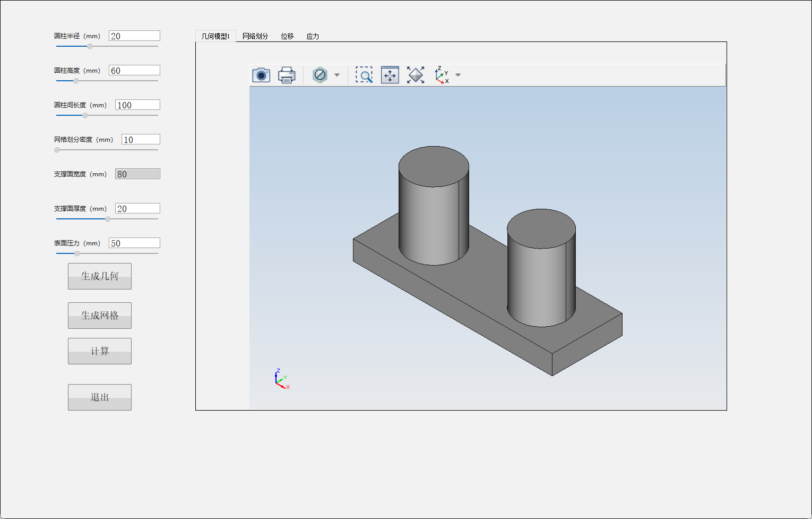Open the dropdown beside the hexagon icon

(x=337, y=75)
